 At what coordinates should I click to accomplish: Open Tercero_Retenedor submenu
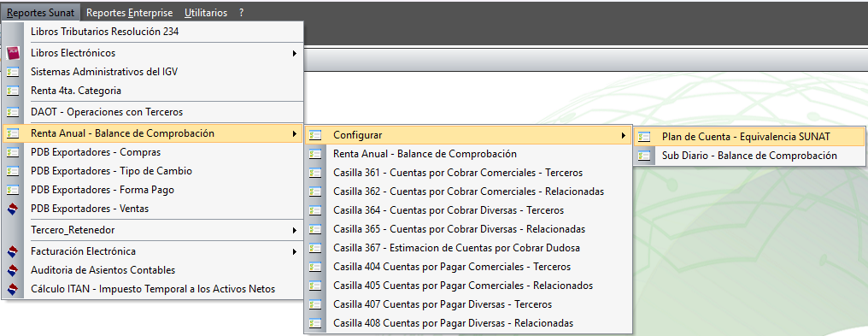[x=153, y=230]
